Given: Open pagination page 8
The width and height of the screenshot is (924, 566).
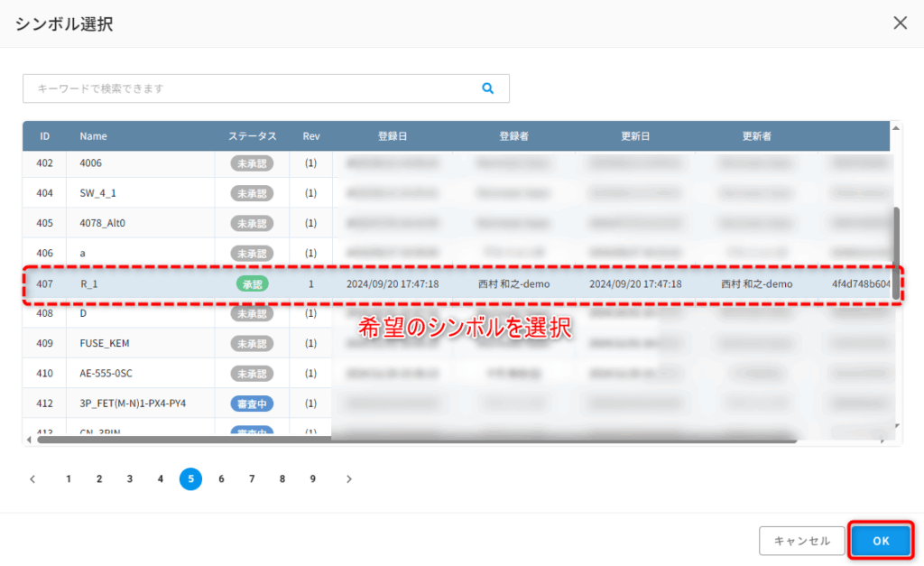Looking at the screenshot, I should (282, 478).
